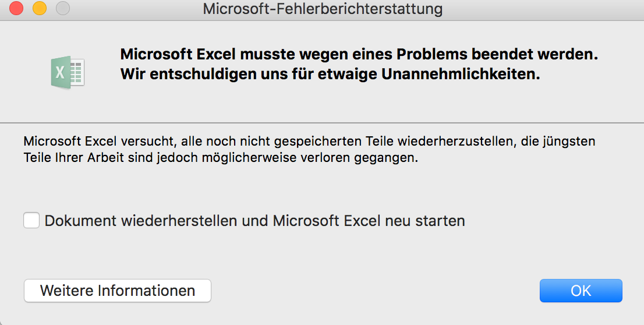Viewport: 644px width, 325px height.
Task: Click the line 'Wir entschuldigen uns für etwaige Unannehmlichkeiten'
Action: point(330,75)
